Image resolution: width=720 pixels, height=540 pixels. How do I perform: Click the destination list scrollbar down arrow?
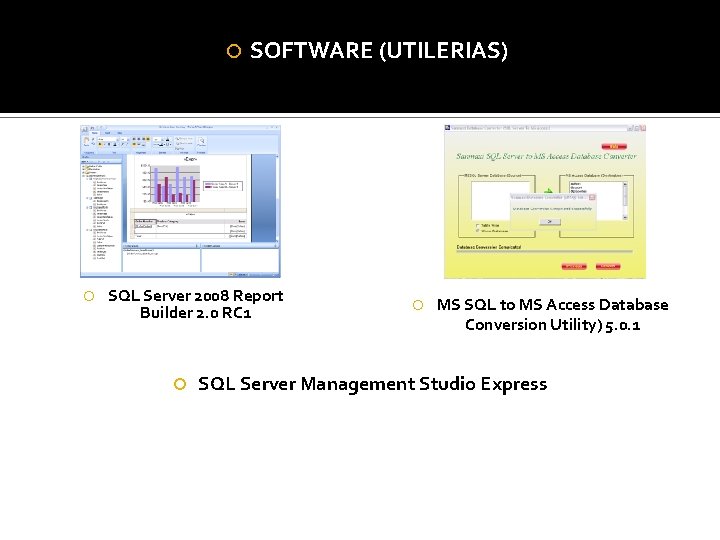point(624,217)
